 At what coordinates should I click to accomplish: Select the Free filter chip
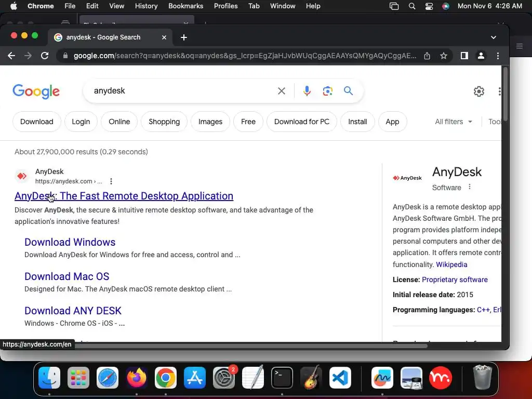pyautogui.click(x=248, y=122)
